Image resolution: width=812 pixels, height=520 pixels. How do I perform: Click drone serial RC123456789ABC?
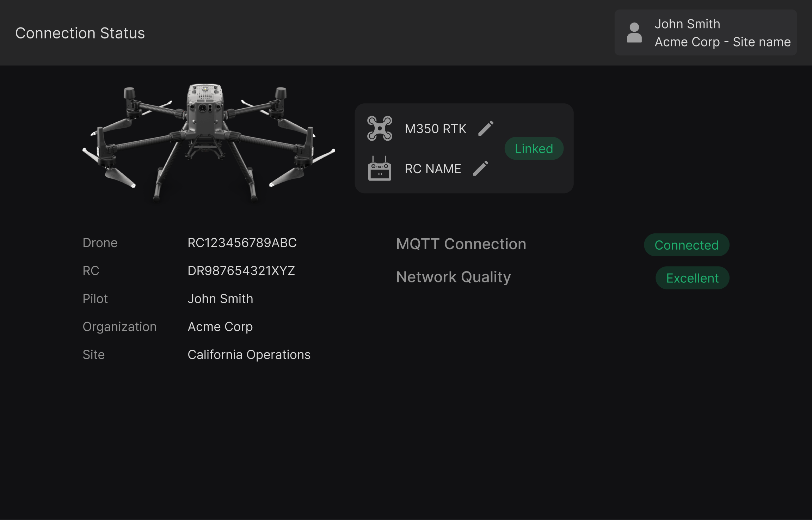242,243
